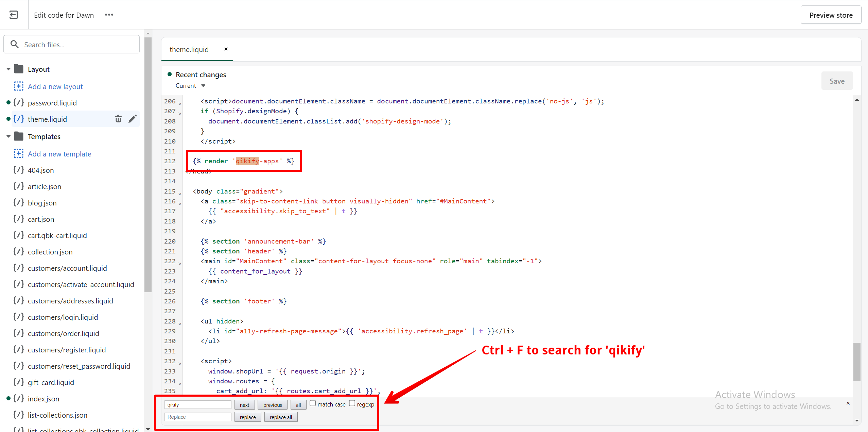Screen dimensions: 868x432
Task: Click the replace all button
Action: click(281, 417)
